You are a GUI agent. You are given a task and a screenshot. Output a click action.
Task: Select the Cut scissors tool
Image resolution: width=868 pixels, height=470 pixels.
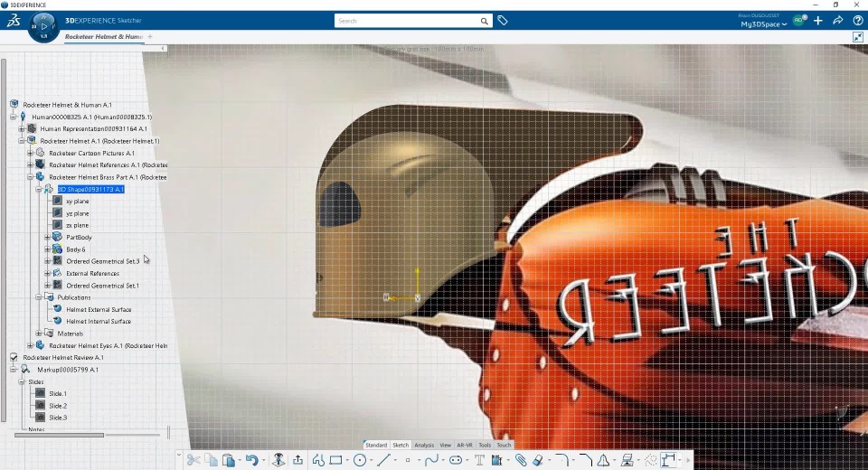193,460
